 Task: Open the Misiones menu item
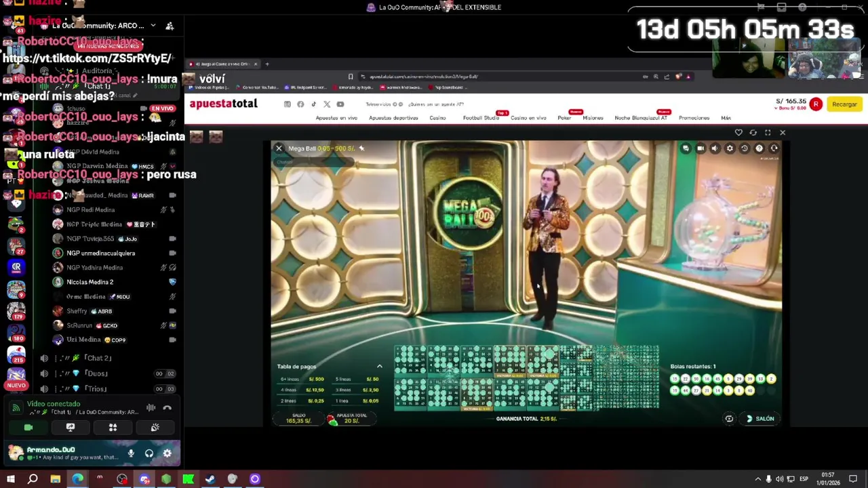click(593, 118)
